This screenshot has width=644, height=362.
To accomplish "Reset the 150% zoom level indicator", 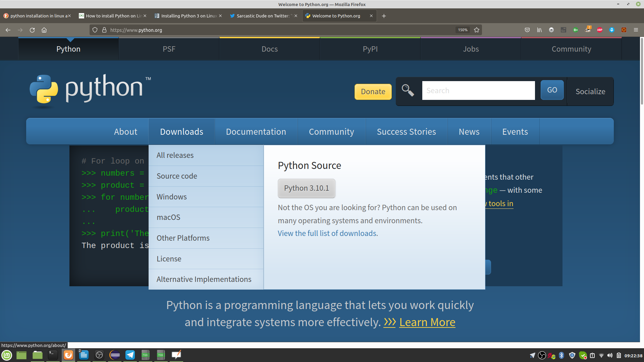I will pyautogui.click(x=463, y=30).
